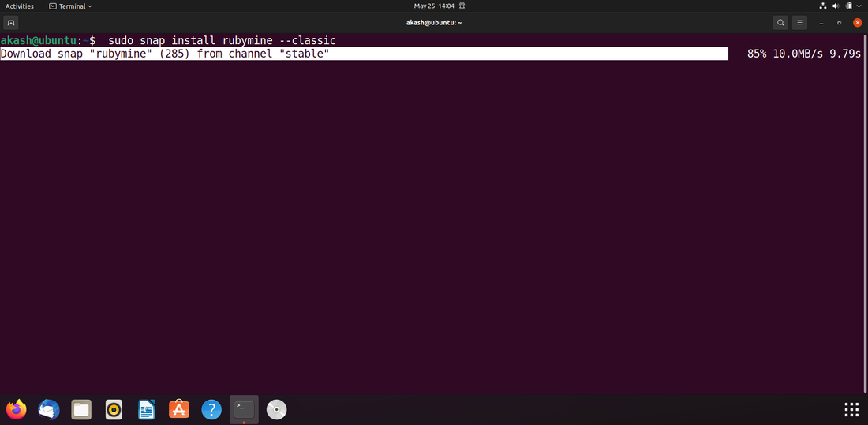
Task: Open the optical disc icon in the dock
Action: [x=277, y=409]
